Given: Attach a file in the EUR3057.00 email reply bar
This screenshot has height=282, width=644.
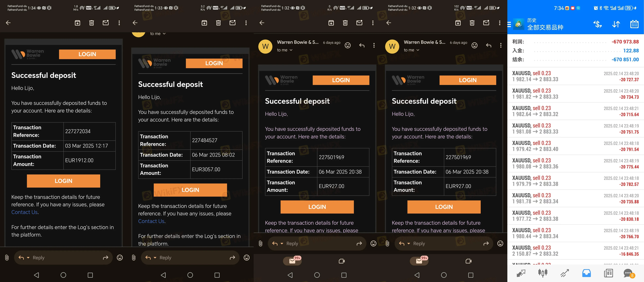Looking at the screenshot, I should coord(134,257).
